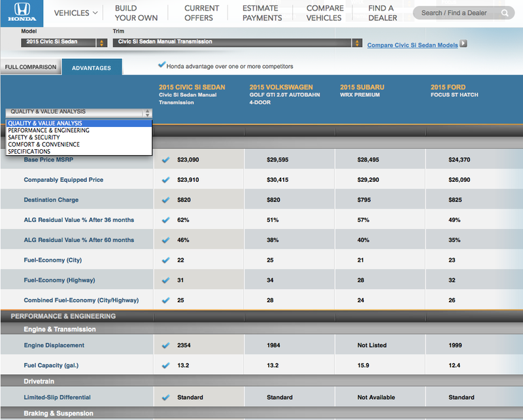523x420 pixels.
Task: Click the Performance & Engineering section header
Action: coord(63,316)
